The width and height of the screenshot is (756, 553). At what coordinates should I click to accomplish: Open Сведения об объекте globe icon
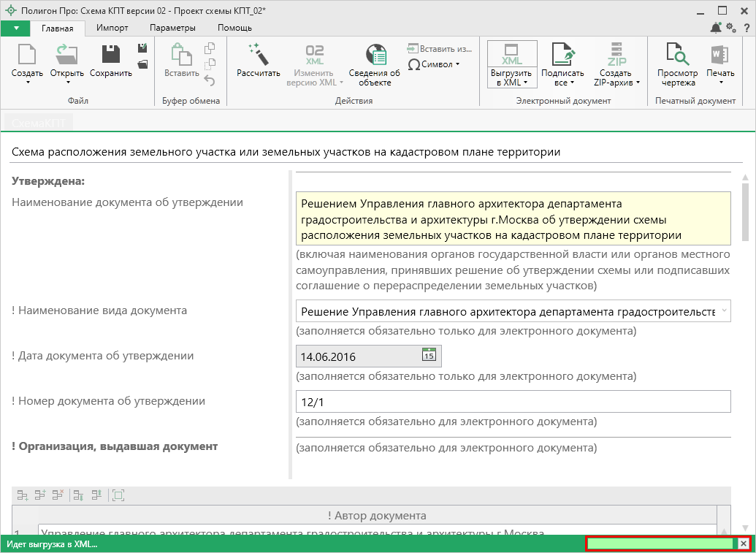[374, 56]
